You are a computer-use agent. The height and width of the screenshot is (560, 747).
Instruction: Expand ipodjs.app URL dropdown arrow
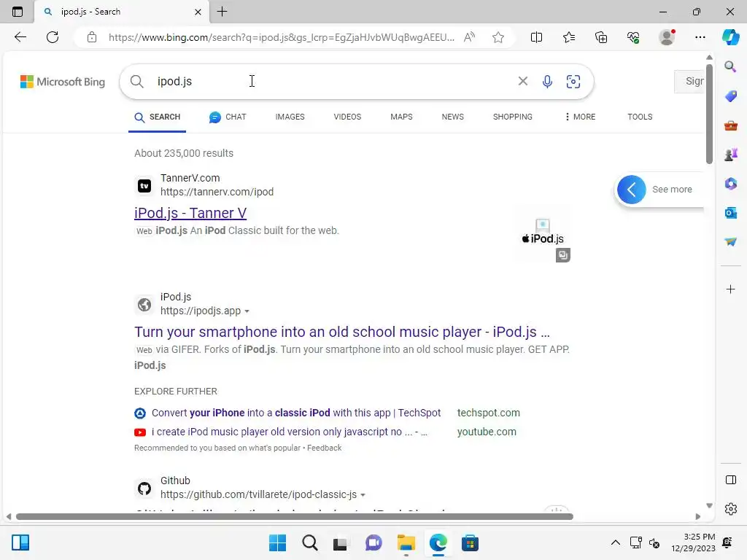point(247,311)
